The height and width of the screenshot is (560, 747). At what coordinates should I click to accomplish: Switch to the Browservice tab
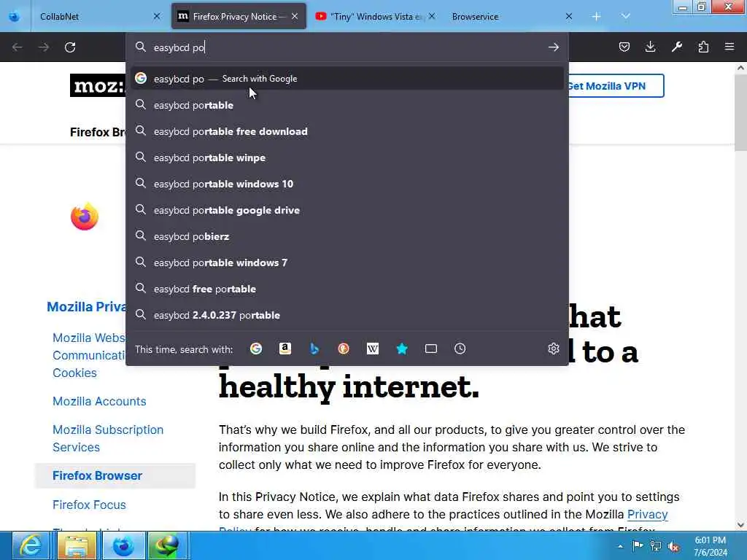(x=511, y=16)
